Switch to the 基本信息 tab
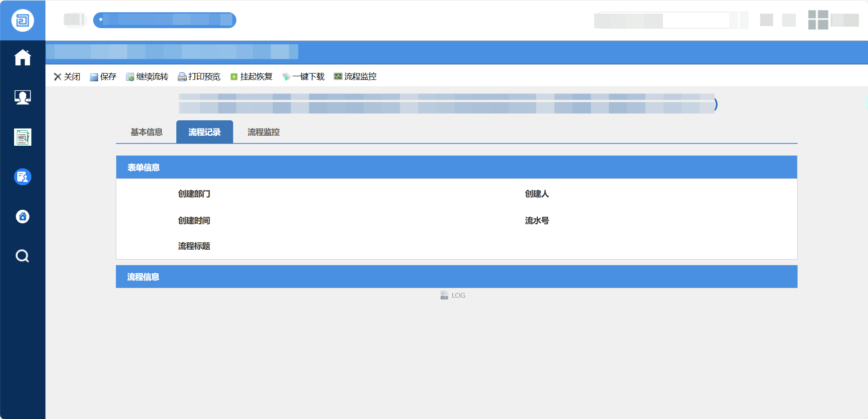The width and height of the screenshot is (868, 419). click(x=146, y=132)
